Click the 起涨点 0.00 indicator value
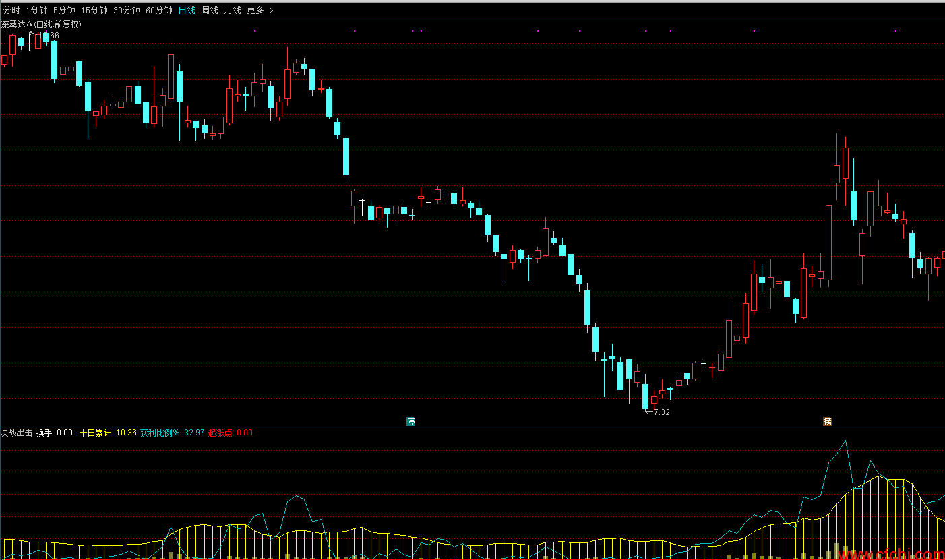This screenshot has height=560, width=945. pos(230,433)
